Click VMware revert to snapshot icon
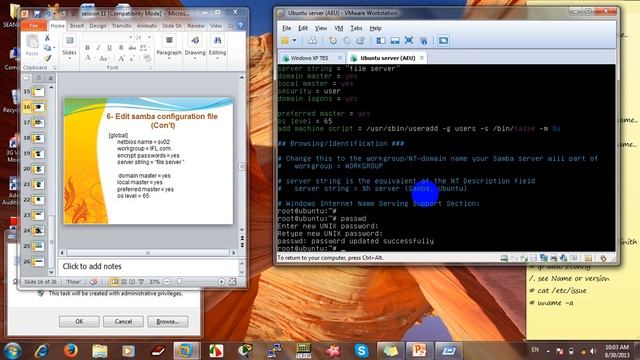 click(347, 40)
